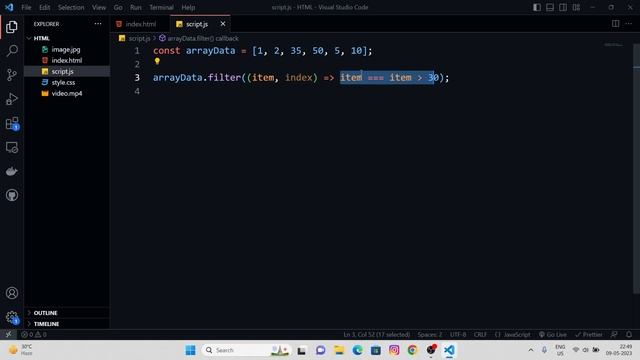The image size is (640, 360).
Task: Open image.jpg in Explorer
Action: tap(67, 49)
